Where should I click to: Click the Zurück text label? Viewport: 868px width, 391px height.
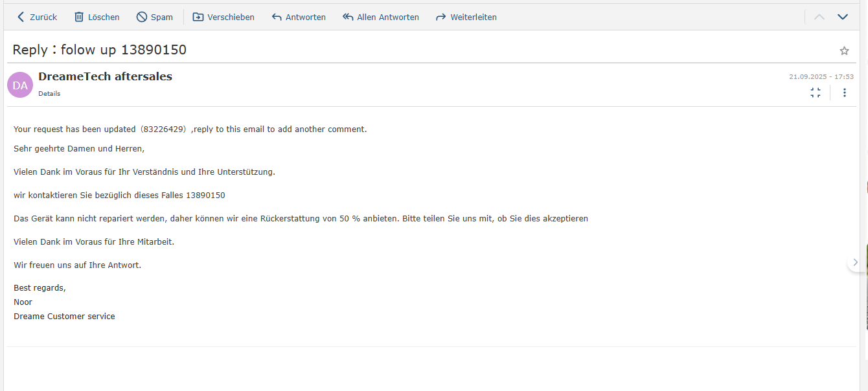tap(43, 17)
